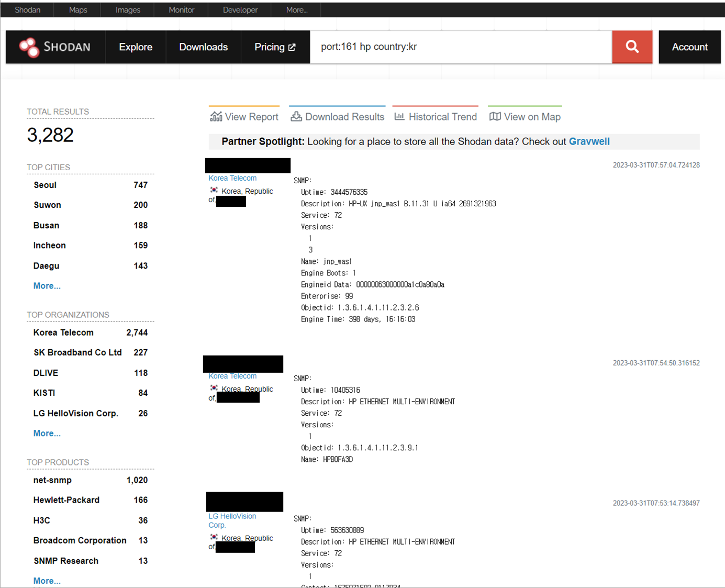Filter by Suwon city

point(91,205)
